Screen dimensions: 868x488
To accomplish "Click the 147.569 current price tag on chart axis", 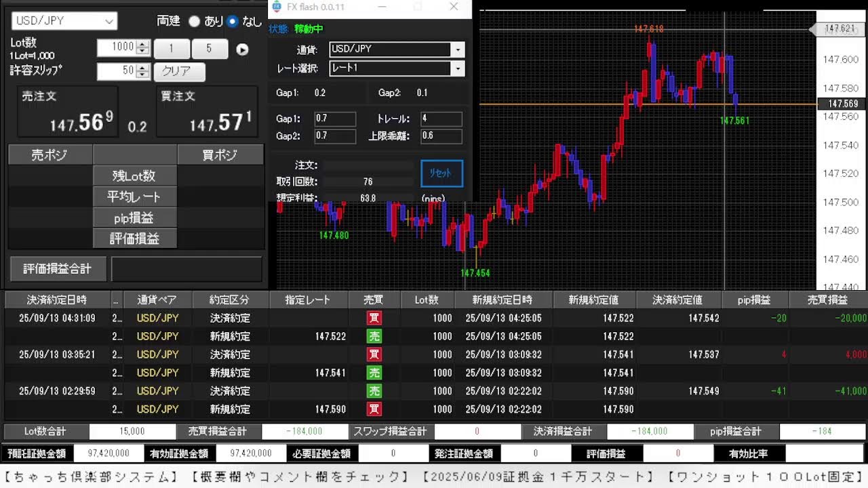I will (x=842, y=104).
